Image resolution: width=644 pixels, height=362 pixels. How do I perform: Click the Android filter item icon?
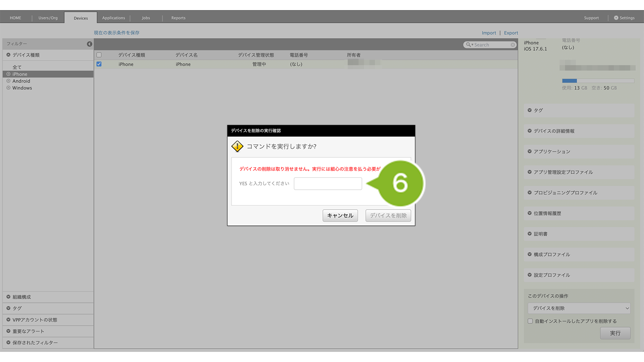pos(8,81)
